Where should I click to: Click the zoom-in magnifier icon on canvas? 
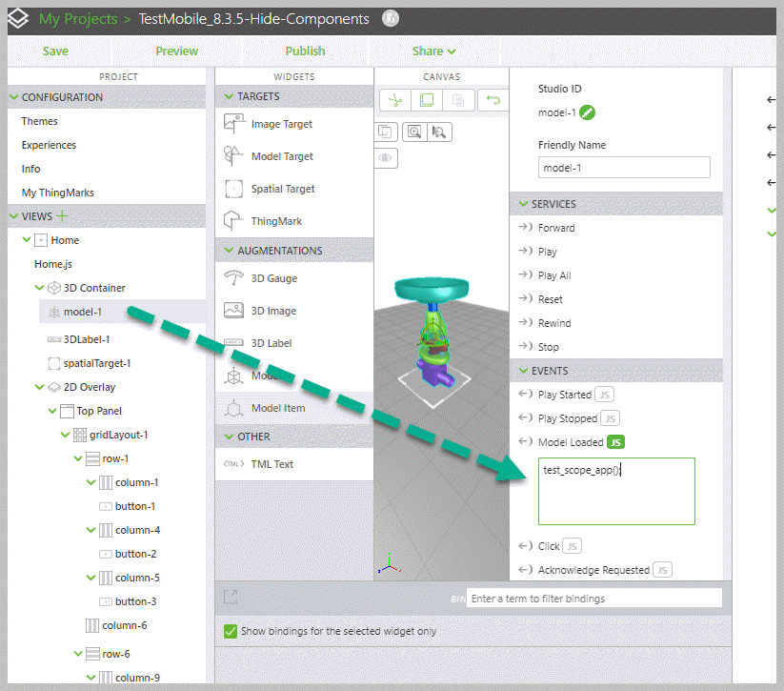413,132
